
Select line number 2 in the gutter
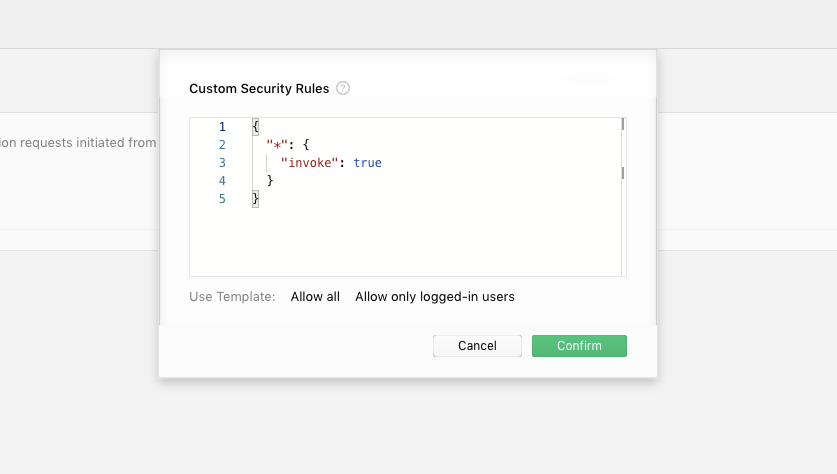pyautogui.click(x=222, y=145)
